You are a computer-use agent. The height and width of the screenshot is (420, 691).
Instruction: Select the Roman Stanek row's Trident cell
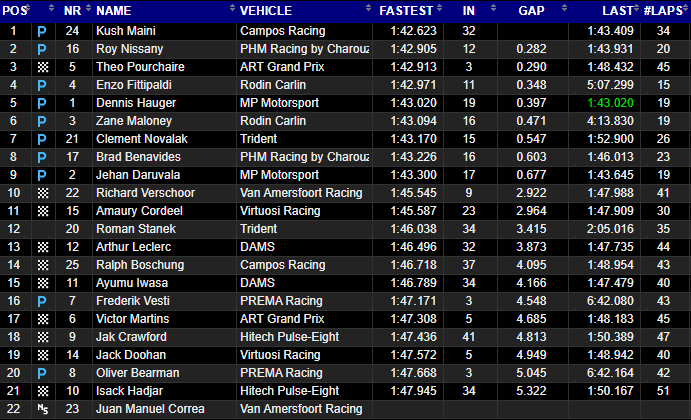(259, 229)
